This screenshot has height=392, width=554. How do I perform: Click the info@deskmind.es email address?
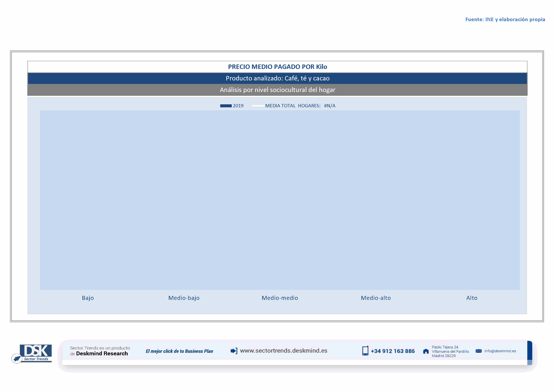(x=500, y=351)
